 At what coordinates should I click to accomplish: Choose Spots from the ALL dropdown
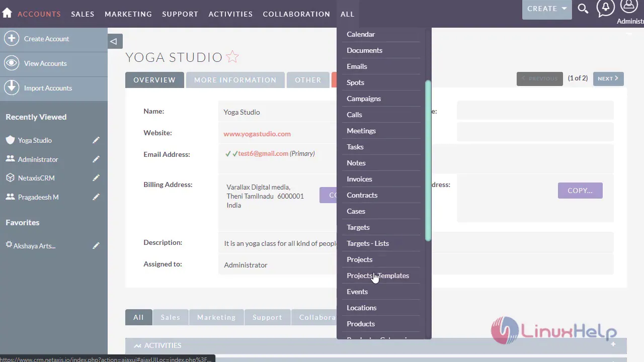pyautogui.click(x=355, y=82)
